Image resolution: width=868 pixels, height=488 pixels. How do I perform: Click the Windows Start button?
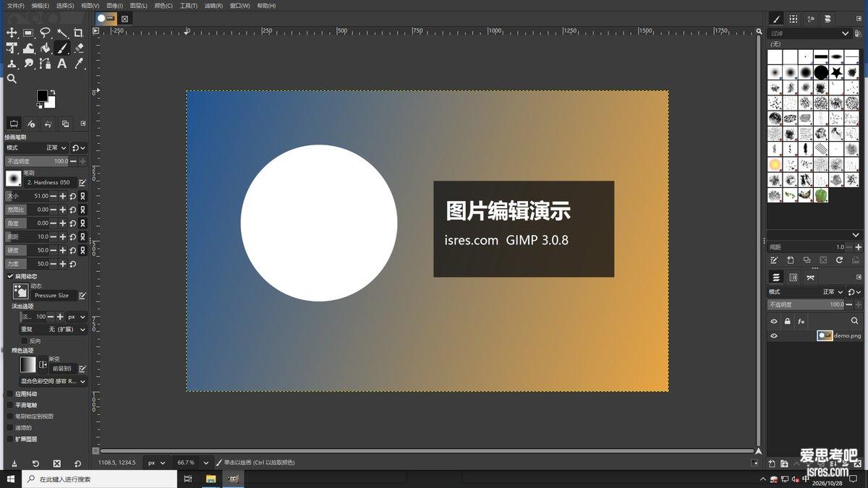coord(11,479)
